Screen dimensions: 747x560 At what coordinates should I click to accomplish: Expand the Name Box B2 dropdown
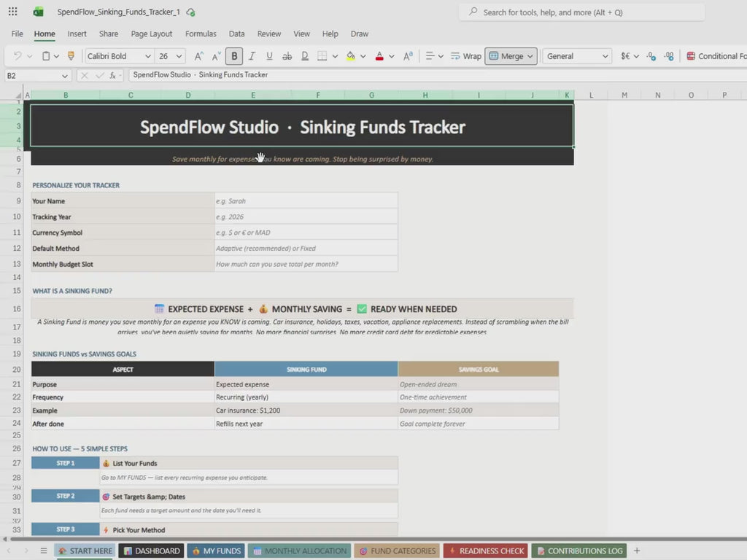tap(64, 76)
